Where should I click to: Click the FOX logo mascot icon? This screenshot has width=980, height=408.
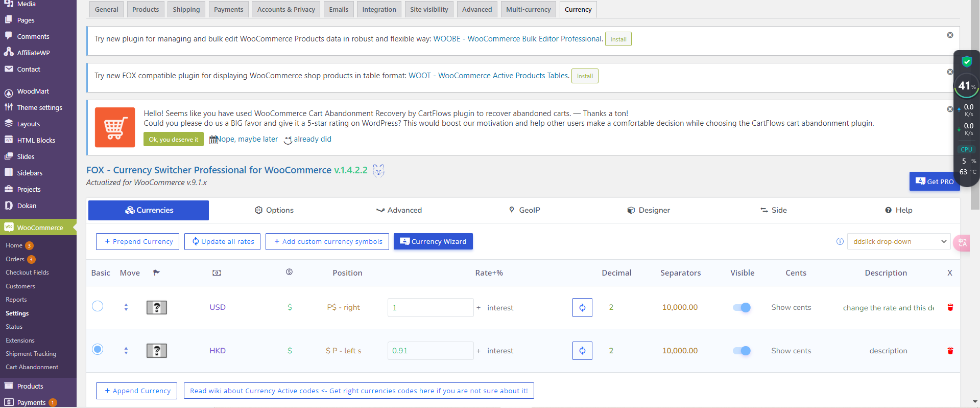(378, 170)
